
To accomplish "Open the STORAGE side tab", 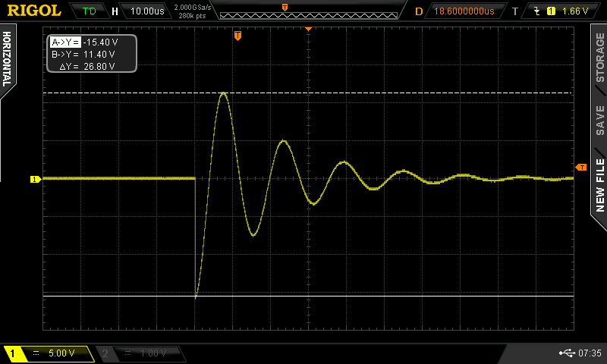I will click(x=599, y=58).
